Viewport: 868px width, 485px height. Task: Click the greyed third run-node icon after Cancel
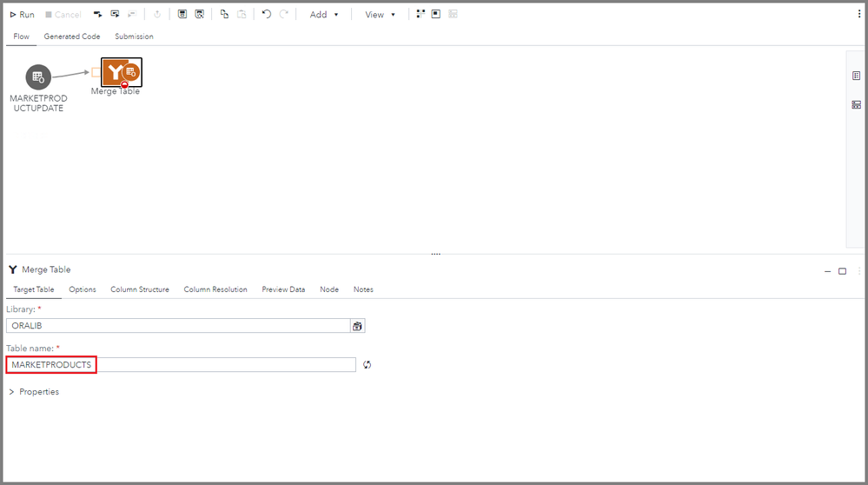[132, 14]
